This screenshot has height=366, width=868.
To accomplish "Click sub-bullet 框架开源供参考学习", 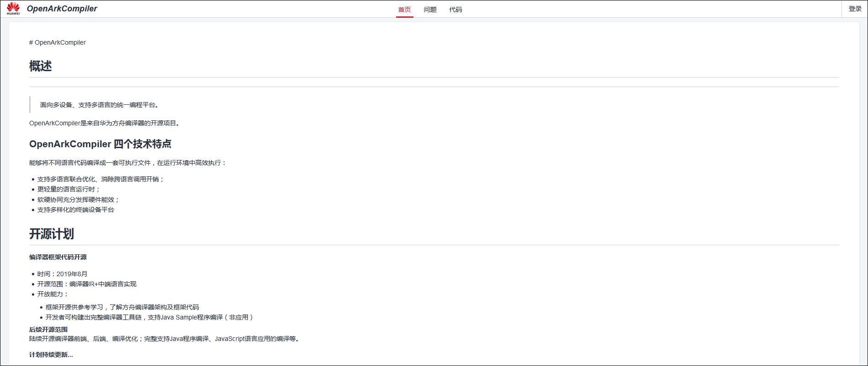I will pyautogui.click(x=122, y=307).
